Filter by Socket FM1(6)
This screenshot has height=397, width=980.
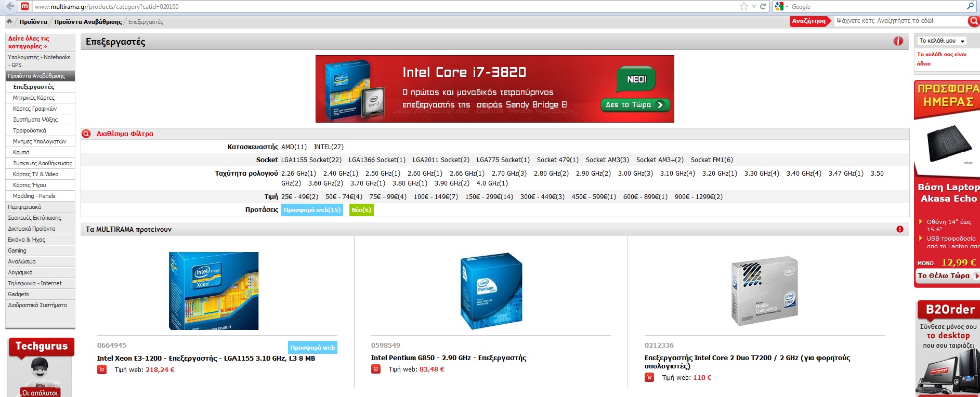pyautogui.click(x=712, y=160)
